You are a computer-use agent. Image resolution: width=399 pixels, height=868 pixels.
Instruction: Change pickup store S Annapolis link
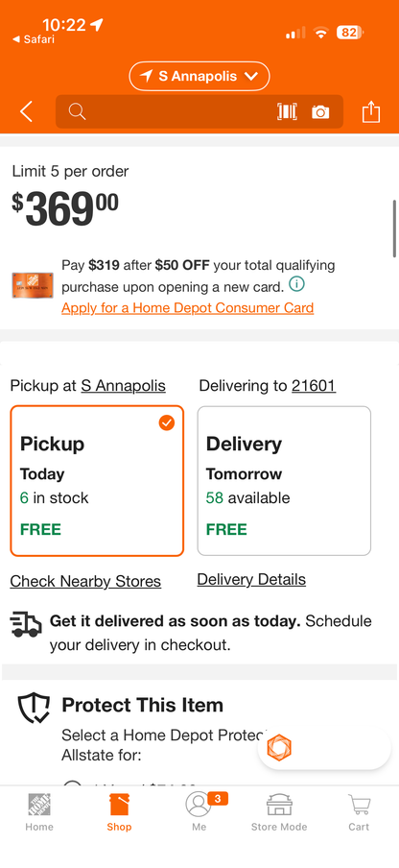123,385
